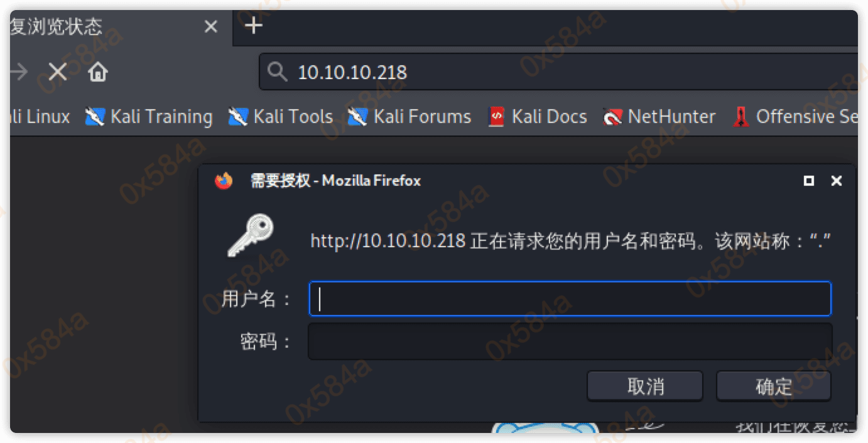The image size is (868, 443).
Task: Stop loading with the X button
Action: coord(58,73)
